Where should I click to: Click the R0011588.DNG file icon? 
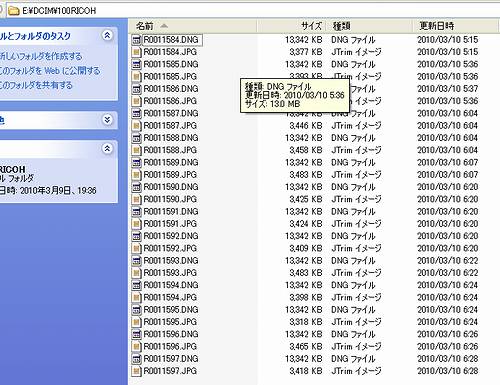coord(136,138)
